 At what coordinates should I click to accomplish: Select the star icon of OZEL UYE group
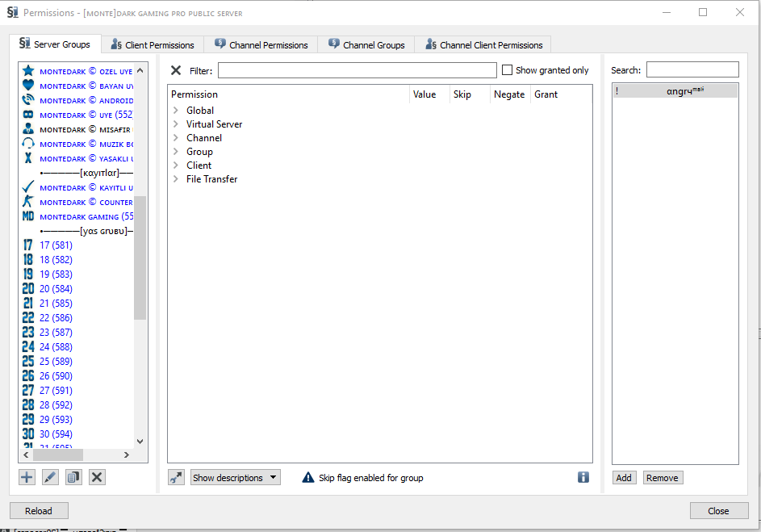point(28,71)
